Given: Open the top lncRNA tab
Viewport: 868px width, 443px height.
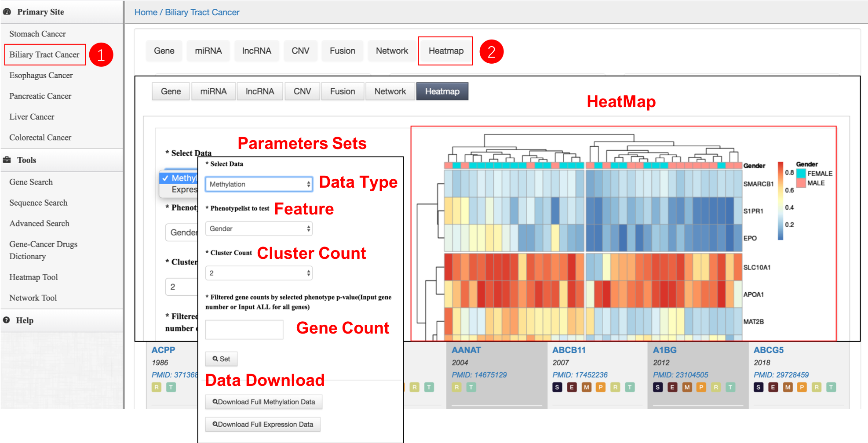Looking at the screenshot, I should point(256,51).
